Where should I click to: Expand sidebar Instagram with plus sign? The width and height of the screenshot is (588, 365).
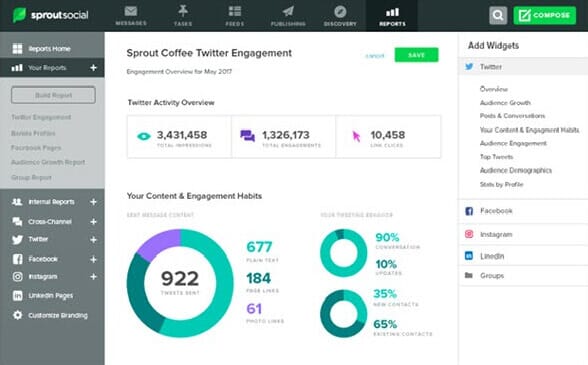[93, 276]
